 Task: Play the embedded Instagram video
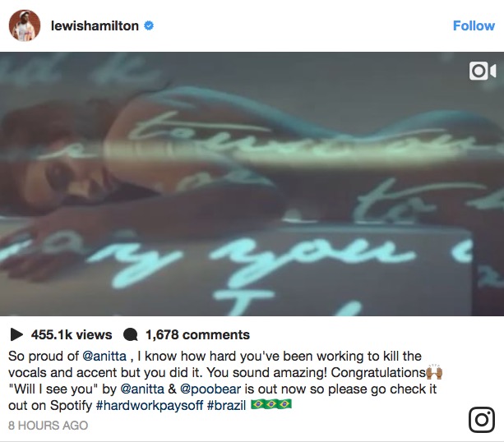pyautogui.click(x=252, y=184)
